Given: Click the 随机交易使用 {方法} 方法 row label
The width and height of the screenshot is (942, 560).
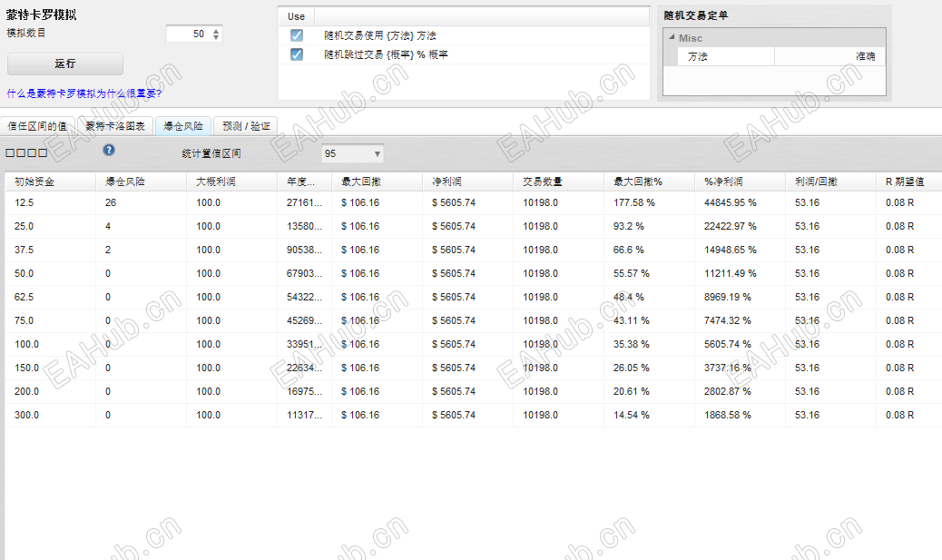Looking at the screenshot, I should pos(380,36).
